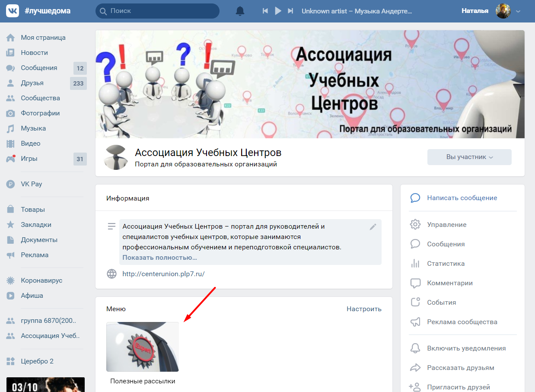Focus the Поиск search field
The height and width of the screenshot is (392, 535).
[157, 11]
